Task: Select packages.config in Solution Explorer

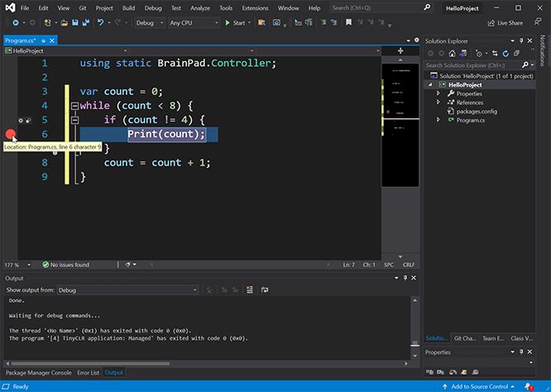Action: 477,112
